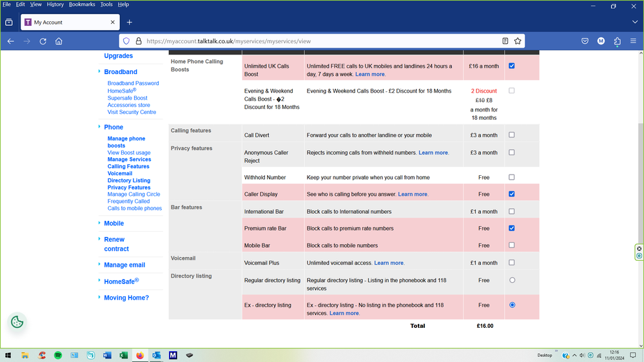
Task: Select the Regular directory listing radio
Action: tap(512, 280)
